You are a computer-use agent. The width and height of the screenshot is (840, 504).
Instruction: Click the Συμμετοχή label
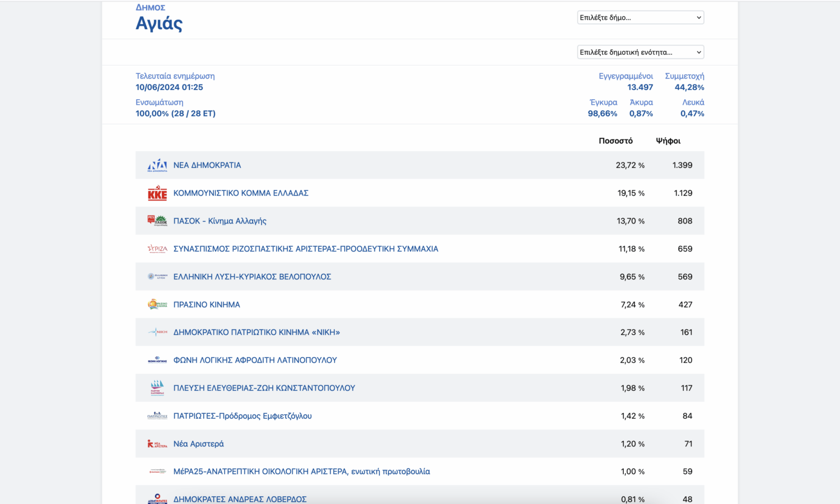pyautogui.click(x=684, y=76)
